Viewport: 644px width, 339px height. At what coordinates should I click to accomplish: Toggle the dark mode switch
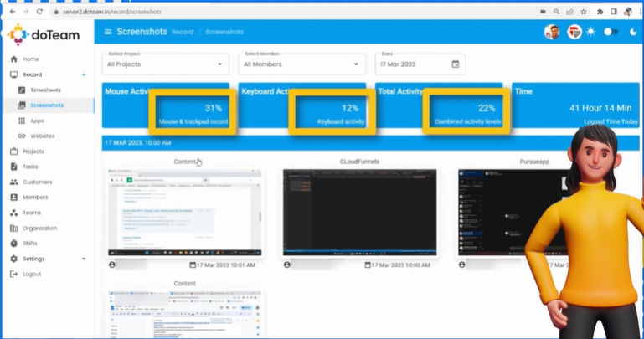coord(611,32)
